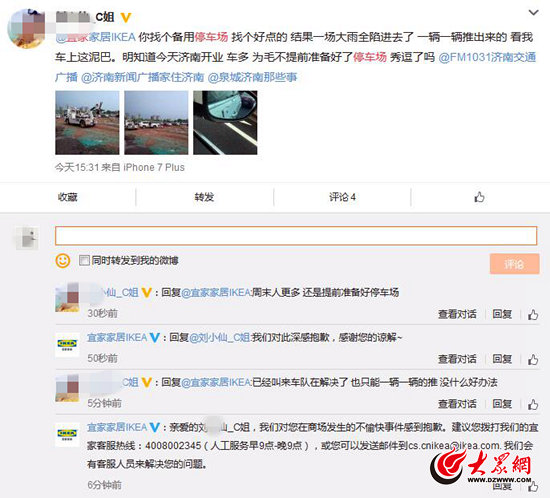Open the post options chevron menu
The width and height of the screenshot is (550, 498).
tap(533, 13)
